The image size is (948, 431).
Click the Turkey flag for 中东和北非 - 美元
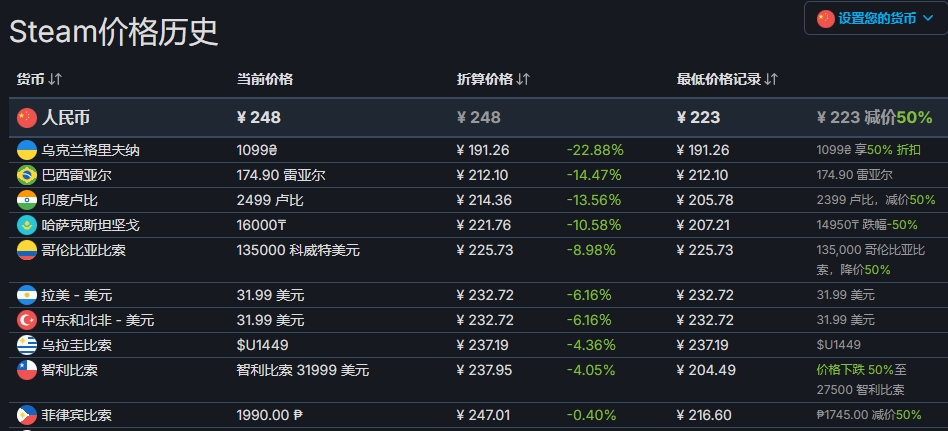click(27, 320)
